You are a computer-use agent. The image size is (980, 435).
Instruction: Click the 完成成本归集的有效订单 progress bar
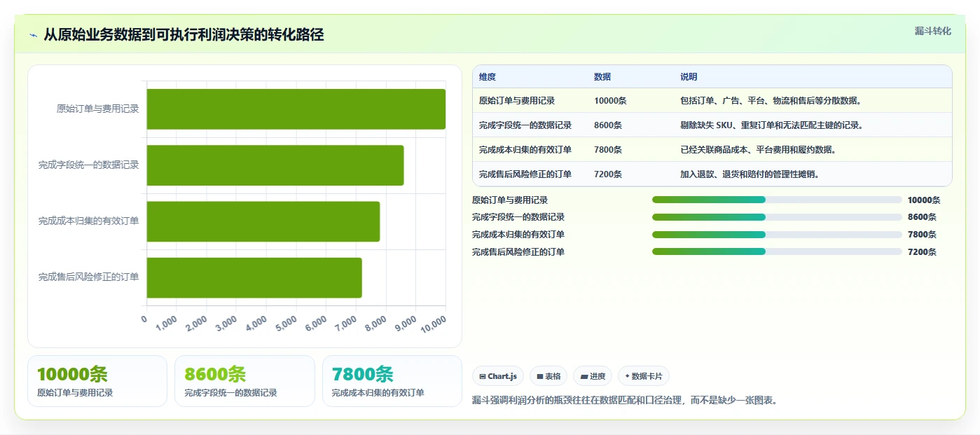[x=777, y=235]
